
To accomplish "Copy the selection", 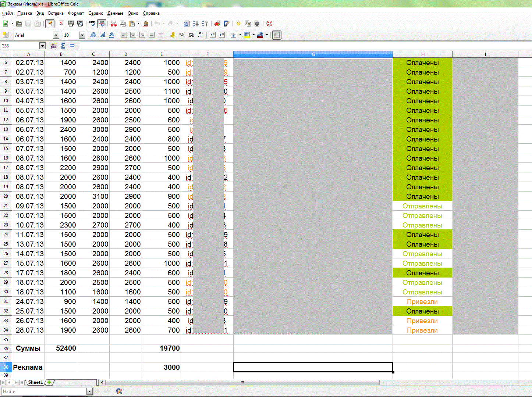I will [123, 24].
